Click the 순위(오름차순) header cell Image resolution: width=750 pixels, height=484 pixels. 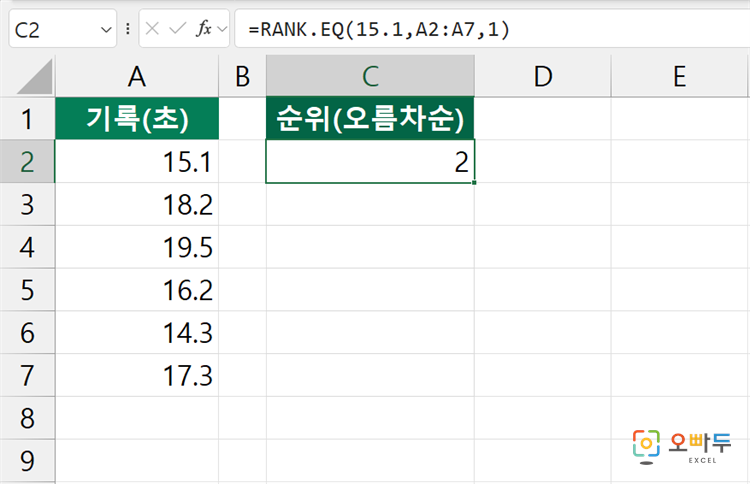pos(370,119)
